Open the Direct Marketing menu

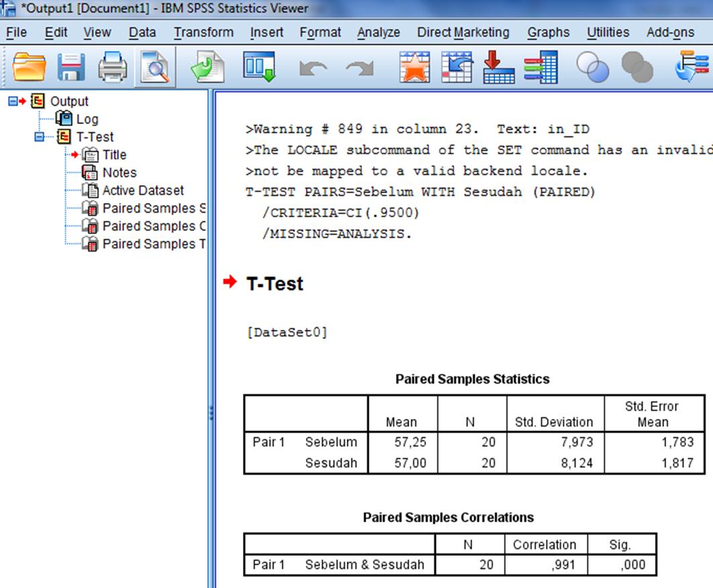click(x=463, y=32)
